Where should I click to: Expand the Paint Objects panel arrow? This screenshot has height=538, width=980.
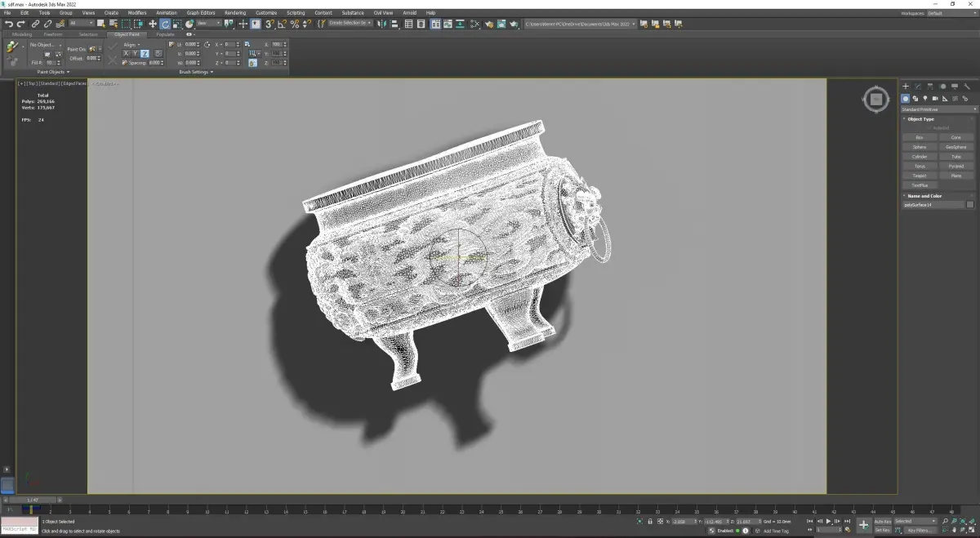[x=66, y=72]
